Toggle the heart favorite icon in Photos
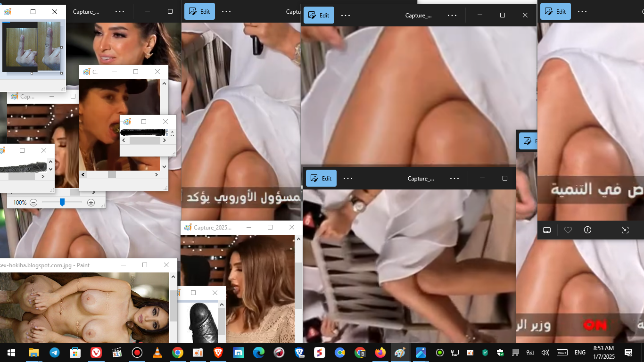 click(x=568, y=230)
